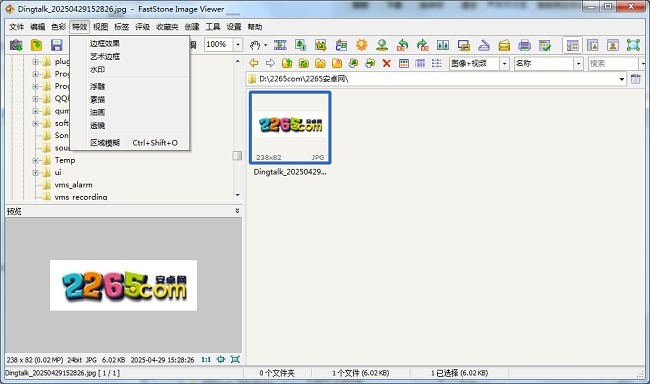Image resolution: width=650 pixels, height=384 pixels.
Task: Click the folder tree scrollbar thumb
Action: (x=237, y=156)
